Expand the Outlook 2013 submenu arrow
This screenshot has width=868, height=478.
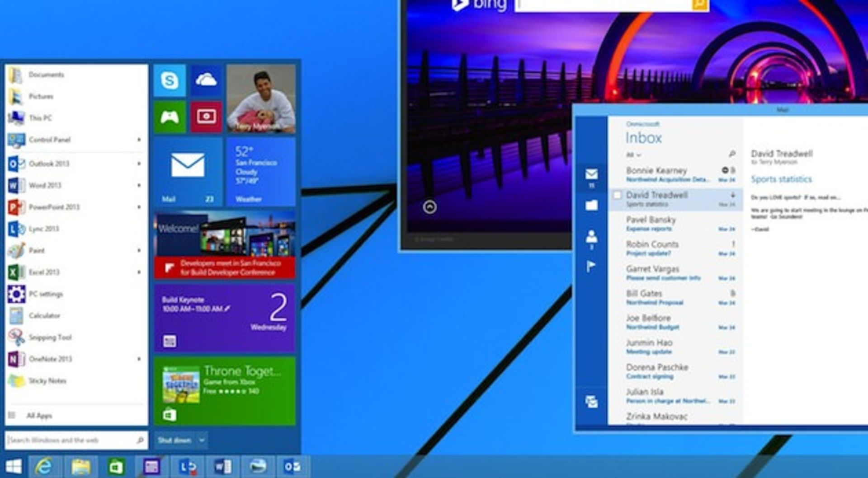(139, 164)
